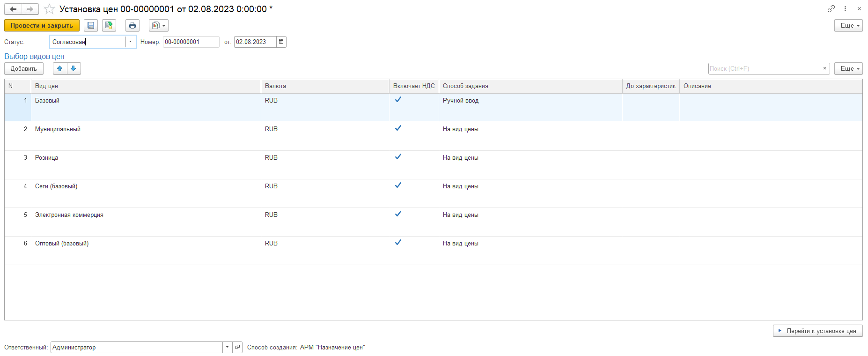Click the save document diskette icon
This screenshot has height=356, width=868.
[x=91, y=25]
